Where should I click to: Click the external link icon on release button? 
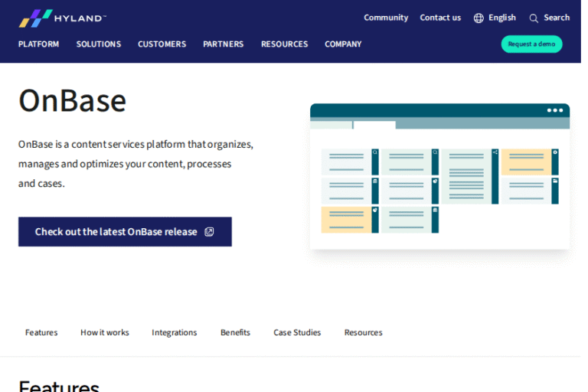pyautogui.click(x=209, y=232)
